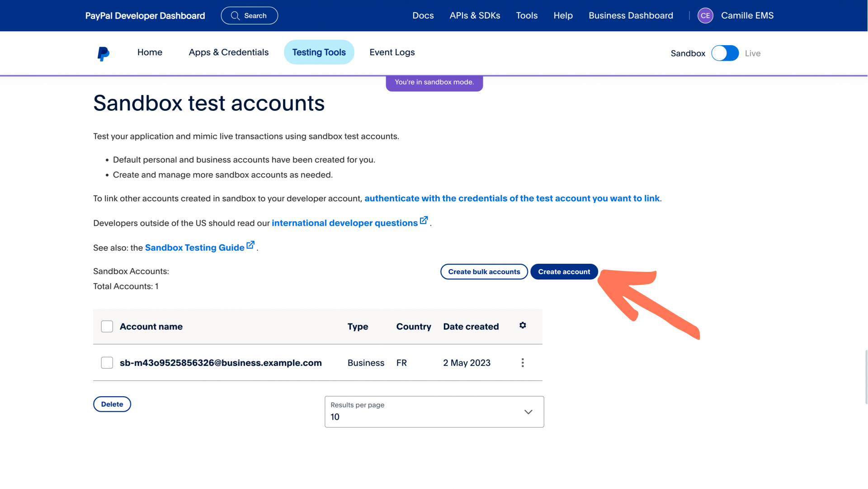Click the Account name column header
Screen dimensions: 868x489
point(151,327)
